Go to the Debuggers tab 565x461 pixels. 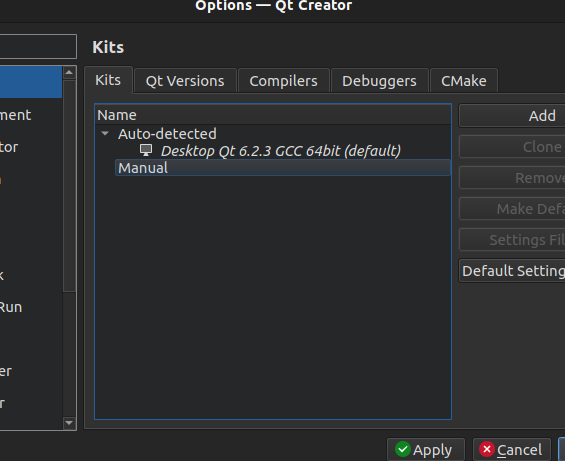coord(379,81)
